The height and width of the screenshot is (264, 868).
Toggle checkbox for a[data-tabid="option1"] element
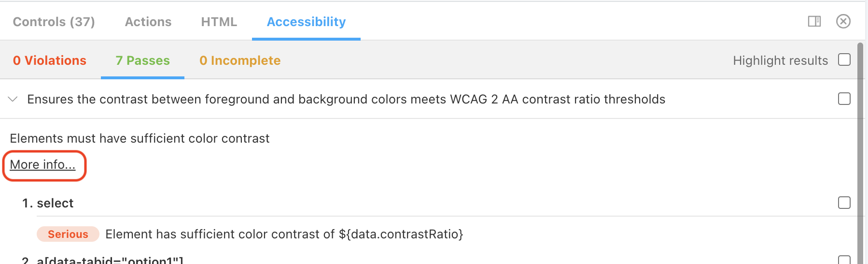click(x=844, y=260)
